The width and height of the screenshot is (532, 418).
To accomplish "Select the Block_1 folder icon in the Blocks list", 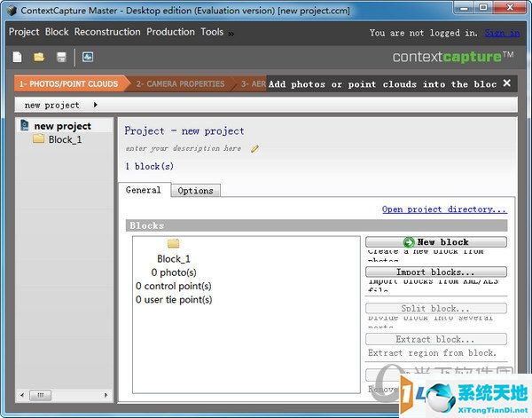I will click(174, 243).
